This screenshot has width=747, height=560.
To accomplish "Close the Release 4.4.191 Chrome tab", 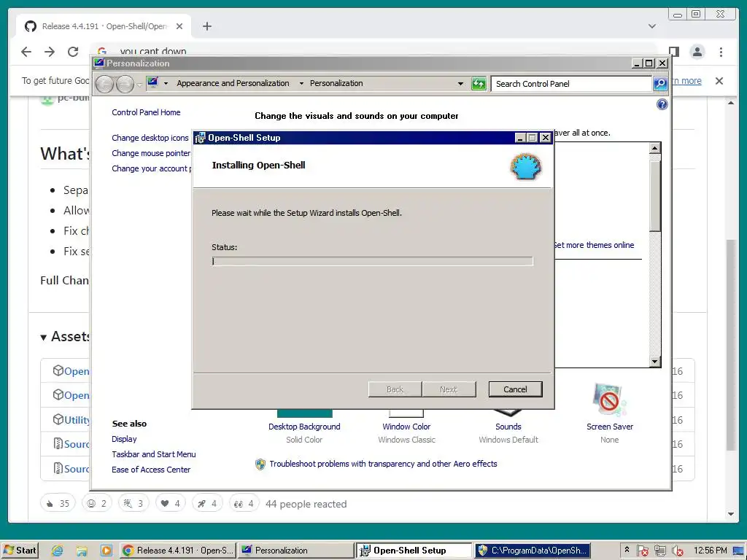I will tap(179, 26).
